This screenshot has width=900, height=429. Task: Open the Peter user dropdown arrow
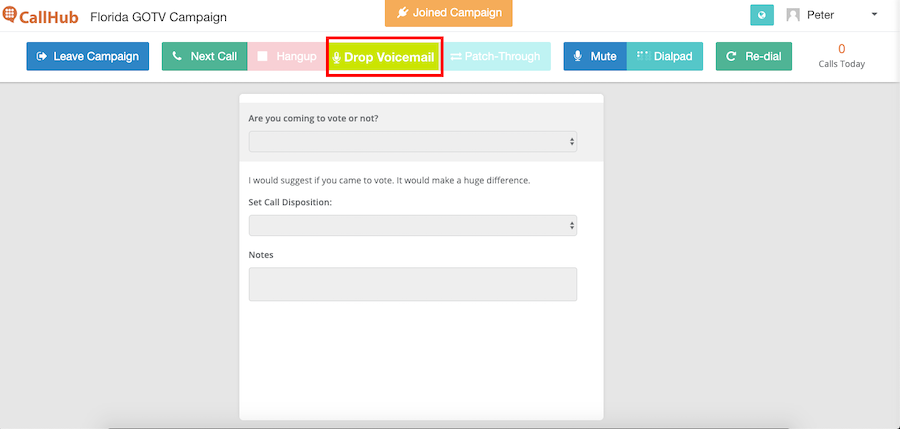click(874, 14)
